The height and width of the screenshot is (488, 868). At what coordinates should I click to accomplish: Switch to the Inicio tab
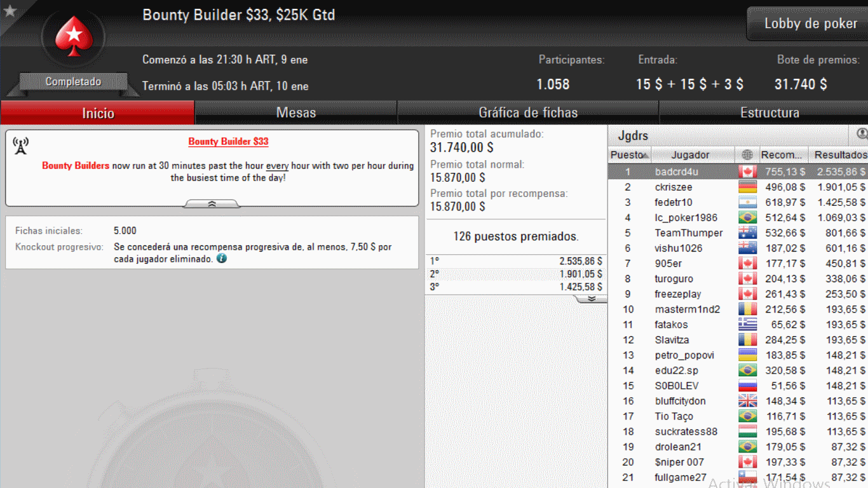tap(98, 113)
